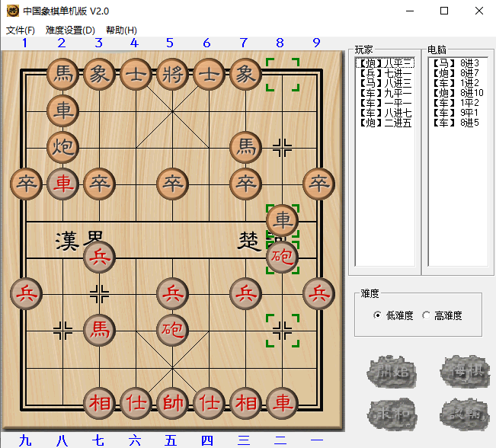496x448 pixels.
Task: Open the 文件(F) file menu
Action: coord(21,30)
